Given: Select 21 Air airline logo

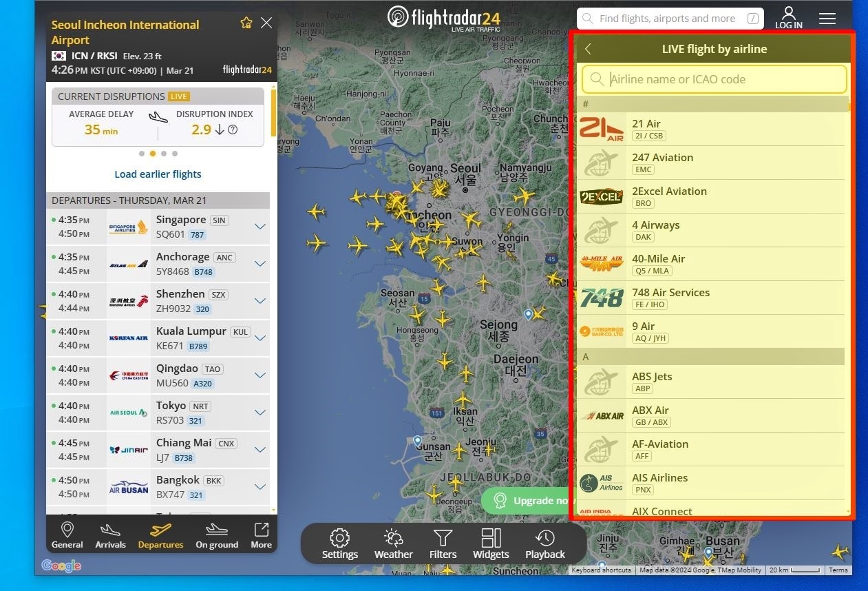Looking at the screenshot, I should (x=602, y=129).
